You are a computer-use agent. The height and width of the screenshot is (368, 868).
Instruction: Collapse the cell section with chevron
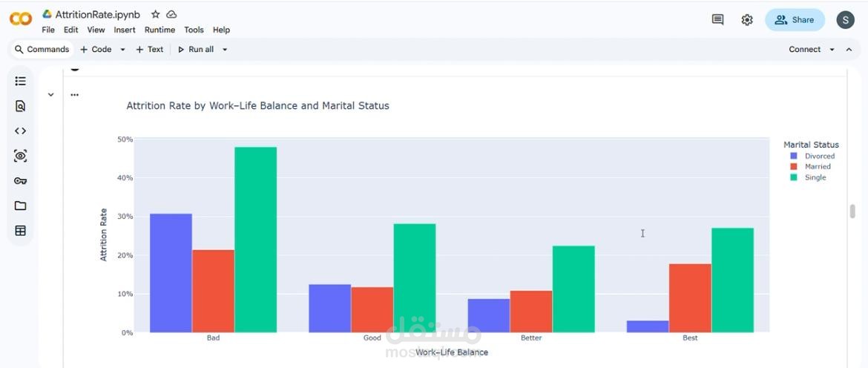click(51, 95)
